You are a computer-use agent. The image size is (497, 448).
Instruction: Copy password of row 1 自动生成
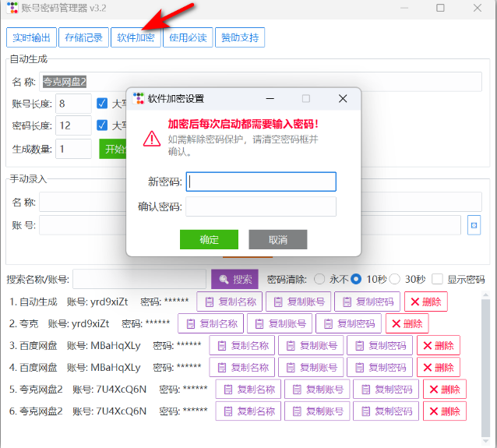[368, 302]
